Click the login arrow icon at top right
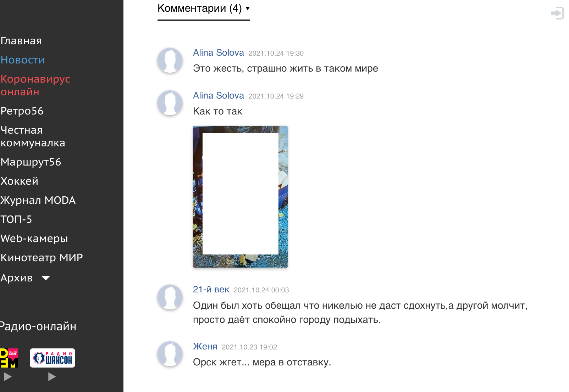Image resolution: width=569 pixels, height=392 pixels. (557, 13)
